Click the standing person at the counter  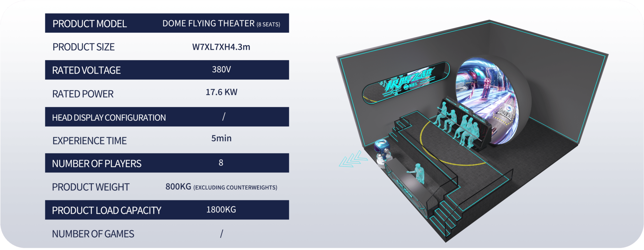tap(418, 173)
